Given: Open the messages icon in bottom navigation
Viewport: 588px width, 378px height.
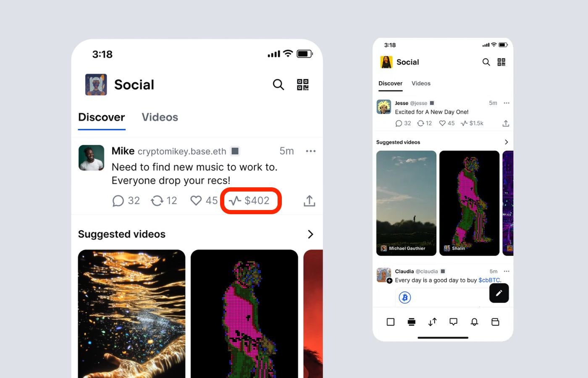Looking at the screenshot, I should [x=453, y=322].
